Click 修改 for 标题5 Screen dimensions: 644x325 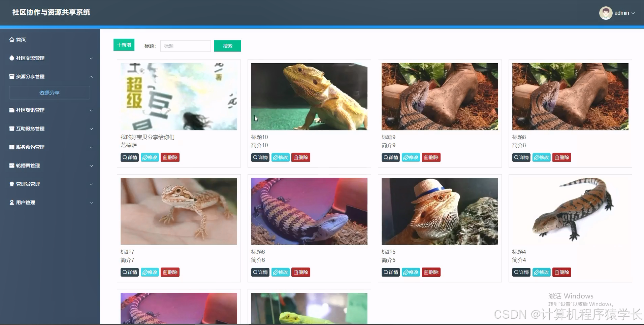coord(411,272)
